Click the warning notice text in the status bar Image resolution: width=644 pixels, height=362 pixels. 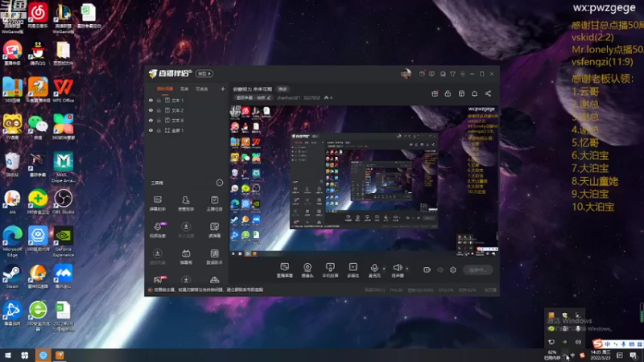208,290
